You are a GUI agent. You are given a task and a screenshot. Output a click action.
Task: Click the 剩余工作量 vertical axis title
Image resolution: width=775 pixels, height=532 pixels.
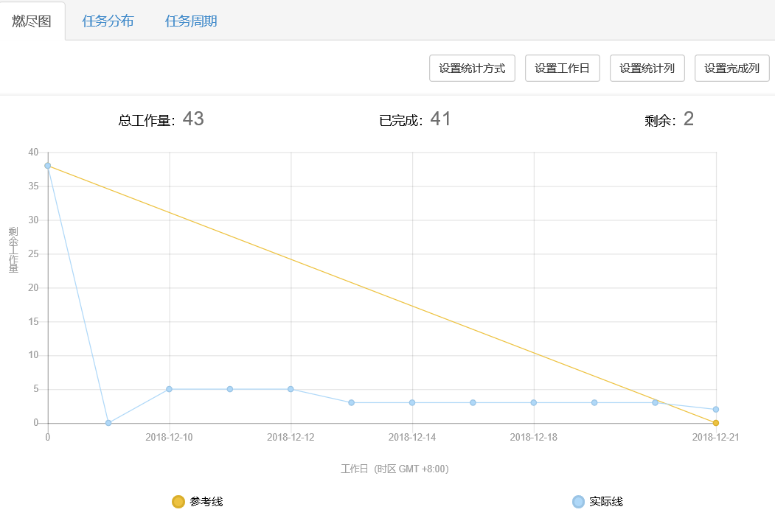coord(13,250)
